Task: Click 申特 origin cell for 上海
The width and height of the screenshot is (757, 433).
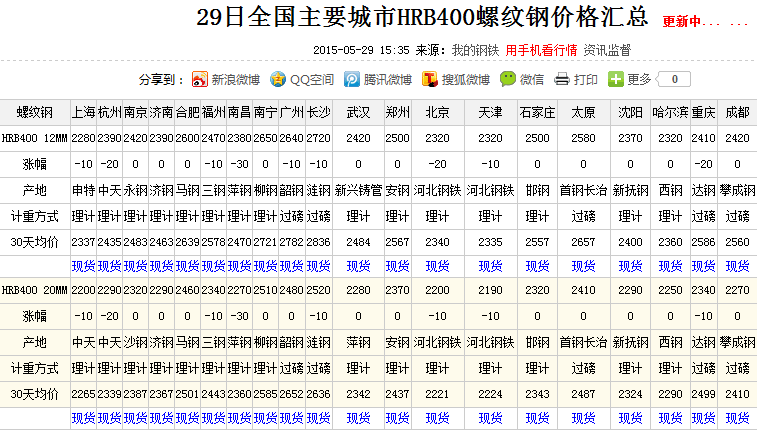Action: 84,191
